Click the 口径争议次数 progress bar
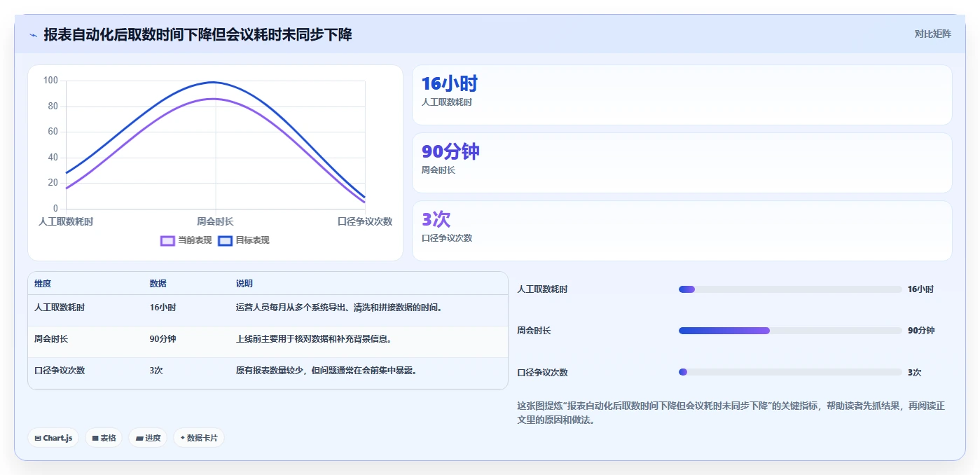This screenshot has height=475, width=980. [790, 372]
